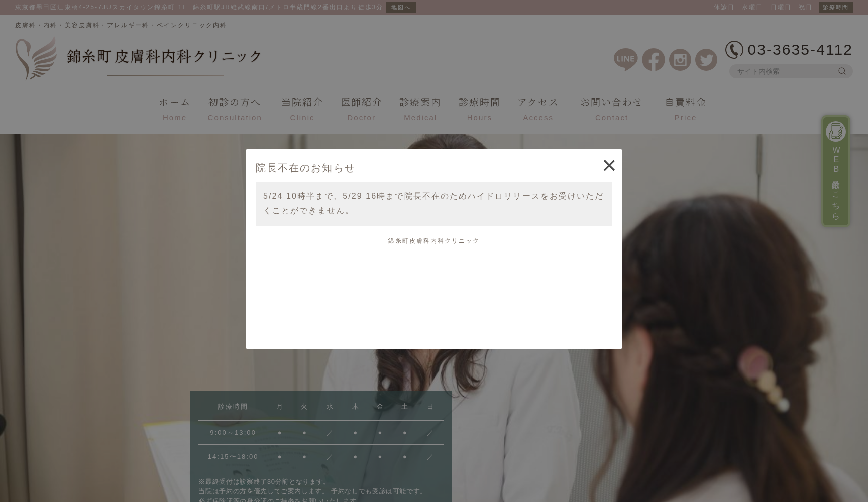Click the ※最終受付 note text
The width and height of the screenshot is (868, 502).
click(x=264, y=482)
